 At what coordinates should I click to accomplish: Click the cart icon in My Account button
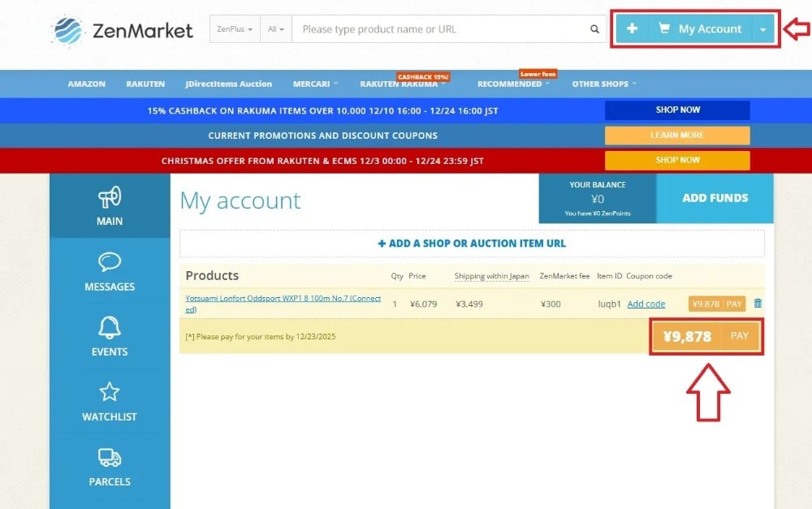pos(664,28)
